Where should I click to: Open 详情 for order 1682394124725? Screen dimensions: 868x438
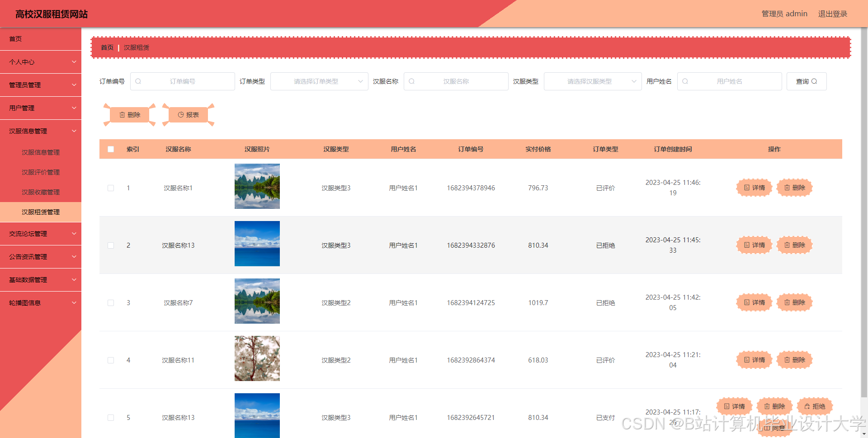754,302
